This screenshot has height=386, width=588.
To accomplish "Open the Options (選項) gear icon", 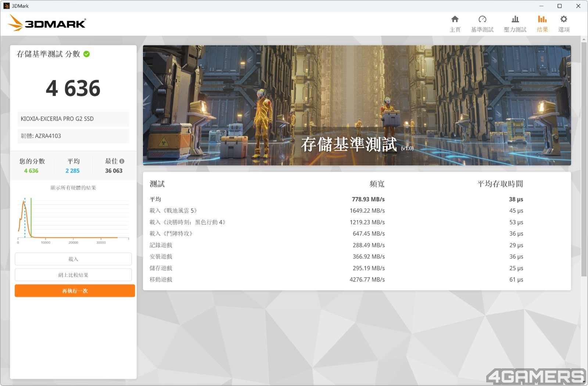I will click(x=563, y=20).
